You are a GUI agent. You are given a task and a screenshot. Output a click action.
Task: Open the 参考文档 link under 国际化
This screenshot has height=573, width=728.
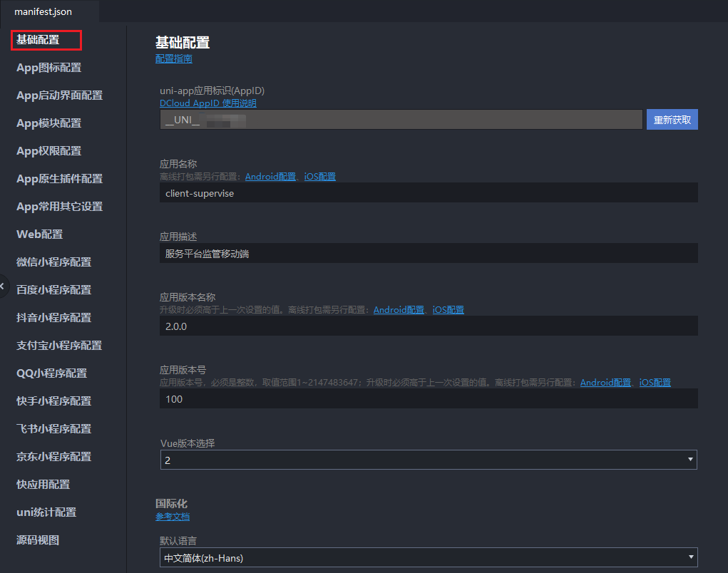point(173,516)
